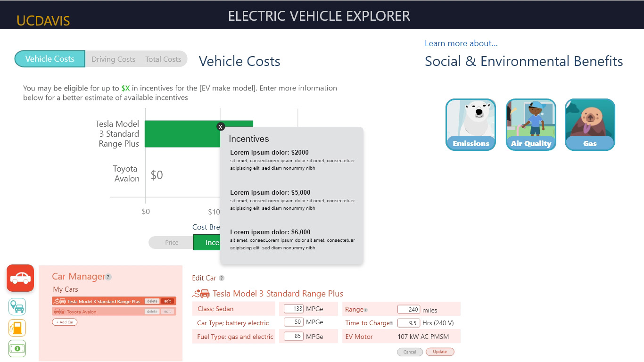Image resolution: width=644 pixels, height=362 pixels.
Task: Click the Range 240 miles input
Action: (409, 309)
